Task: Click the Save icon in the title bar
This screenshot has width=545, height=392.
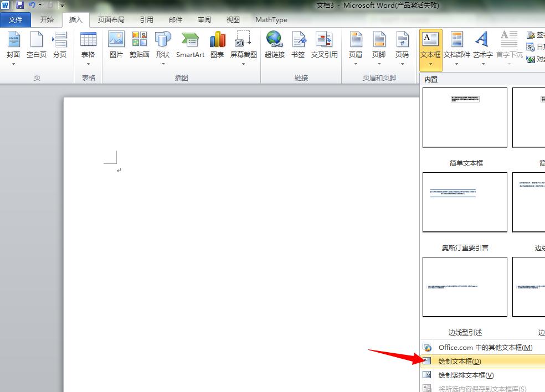Action: [x=20, y=5]
